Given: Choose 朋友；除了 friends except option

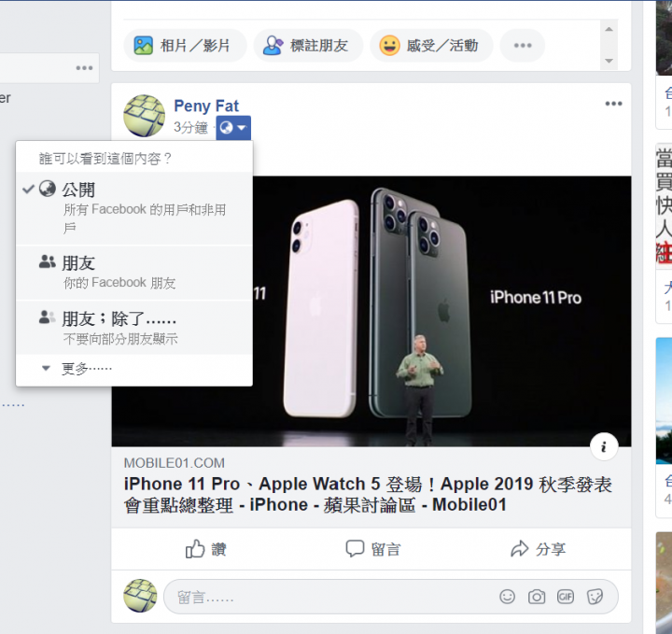Looking at the screenshot, I should [x=134, y=328].
